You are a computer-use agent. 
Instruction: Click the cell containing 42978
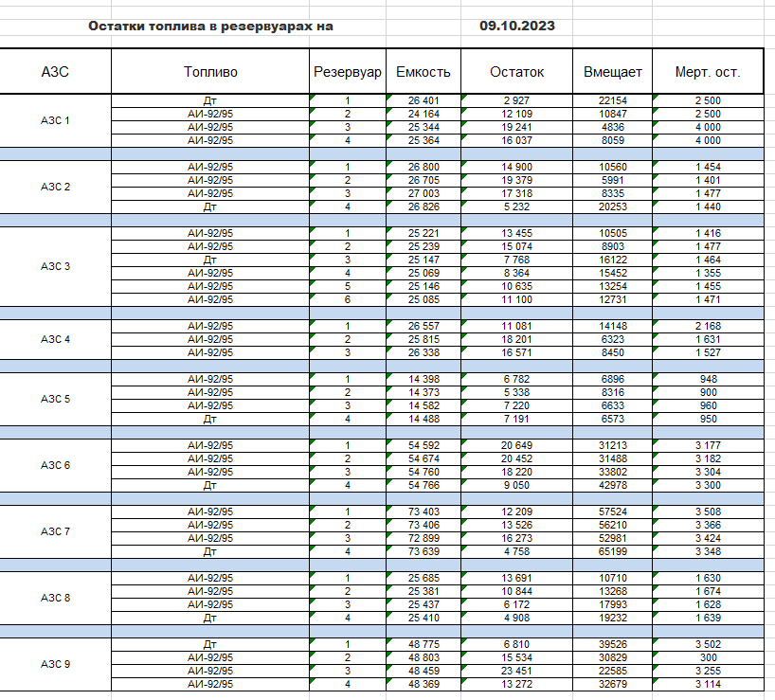(613, 485)
